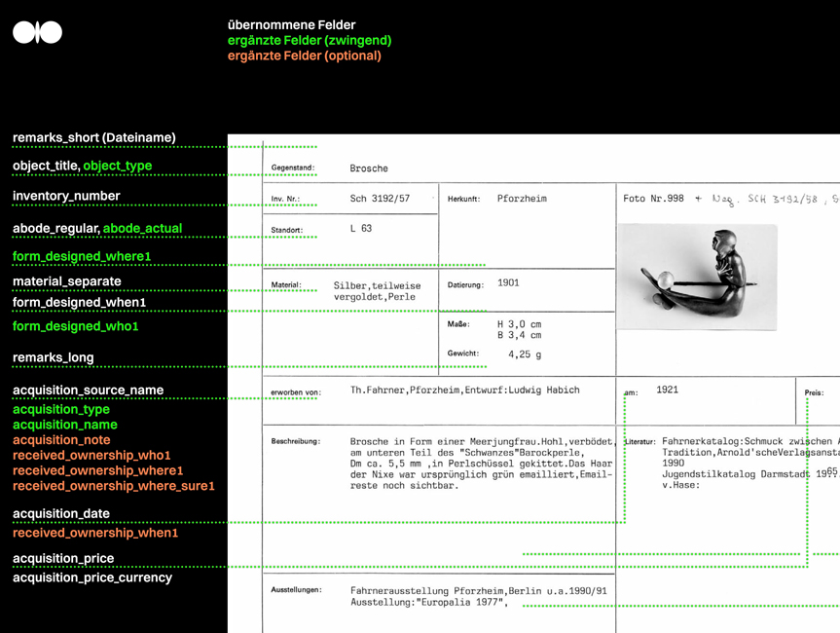This screenshot has height=633, width=840.
Task: Click the Datierung value 1901
Action: click(508, 282)
